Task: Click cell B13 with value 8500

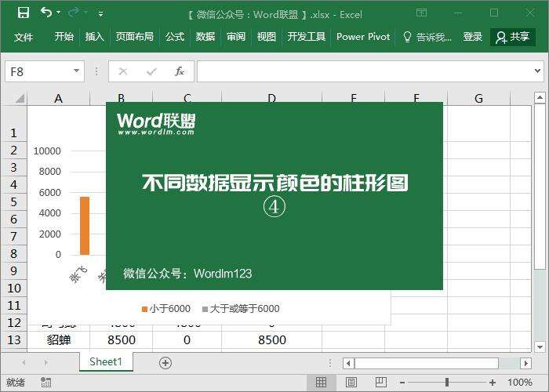Action: (x=121, y=339)
